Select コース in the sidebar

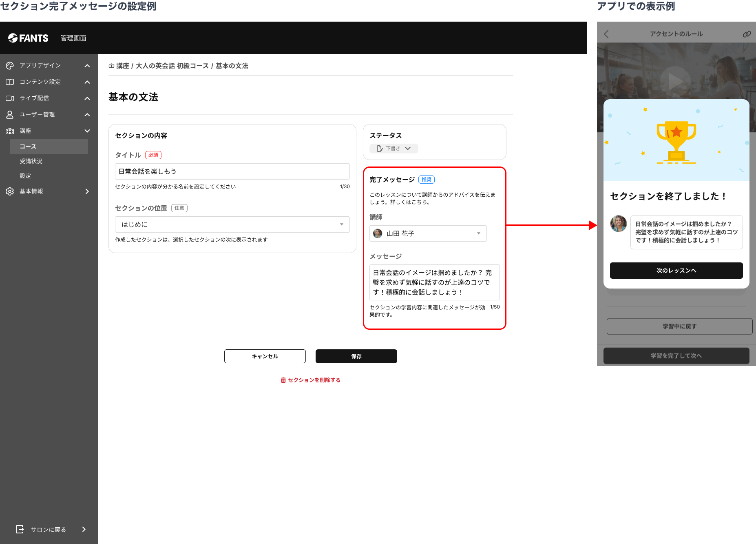coord(49,147)
